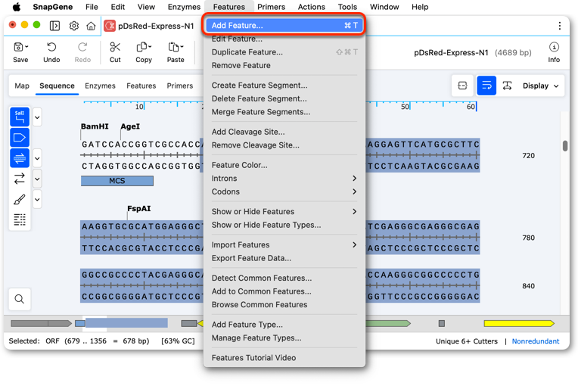Choose Create Feature Segment…

284,86
